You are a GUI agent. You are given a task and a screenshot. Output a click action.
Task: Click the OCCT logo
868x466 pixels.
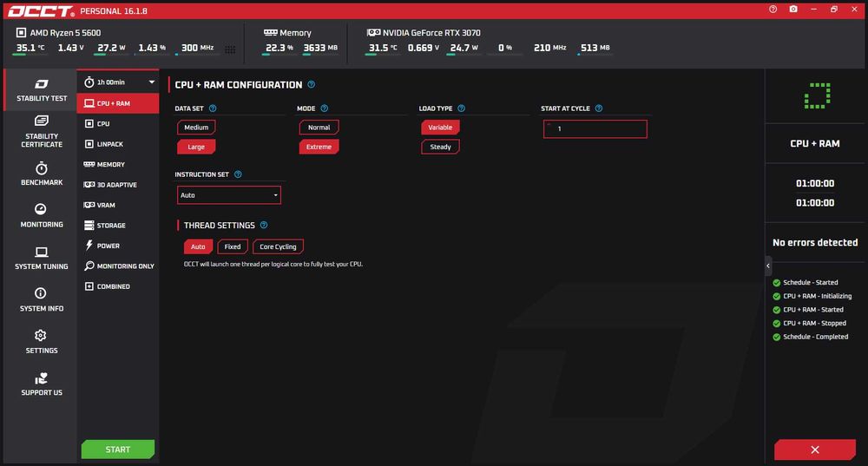pyautogui.click(x=41, y=11)
